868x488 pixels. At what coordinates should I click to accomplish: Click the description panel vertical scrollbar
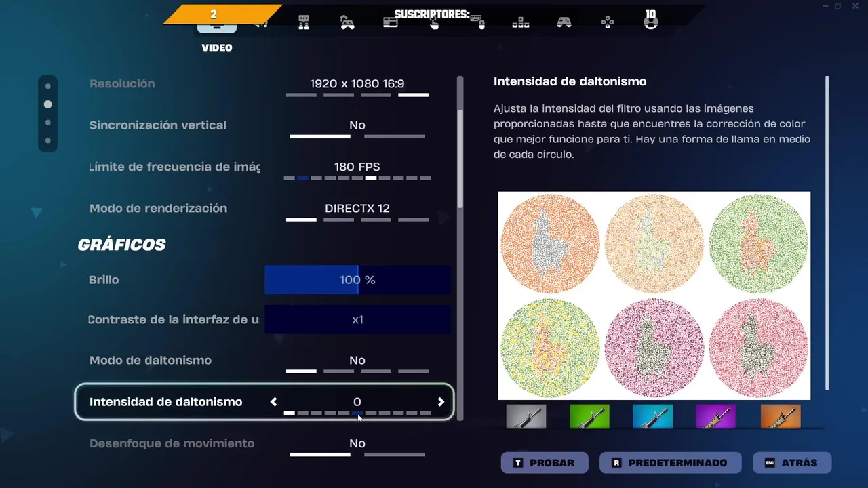pyautogui.click(x=827, y=232)
